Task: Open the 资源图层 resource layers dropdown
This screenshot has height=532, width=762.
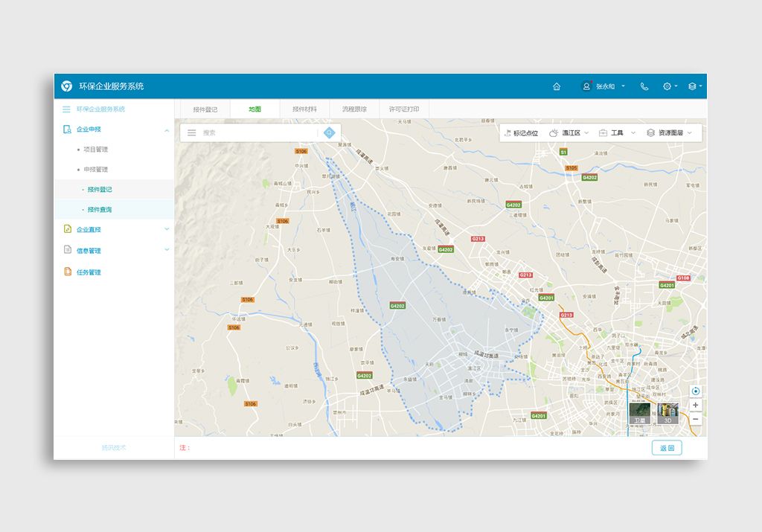Action: pyautogui.click(x=690, y=132)
